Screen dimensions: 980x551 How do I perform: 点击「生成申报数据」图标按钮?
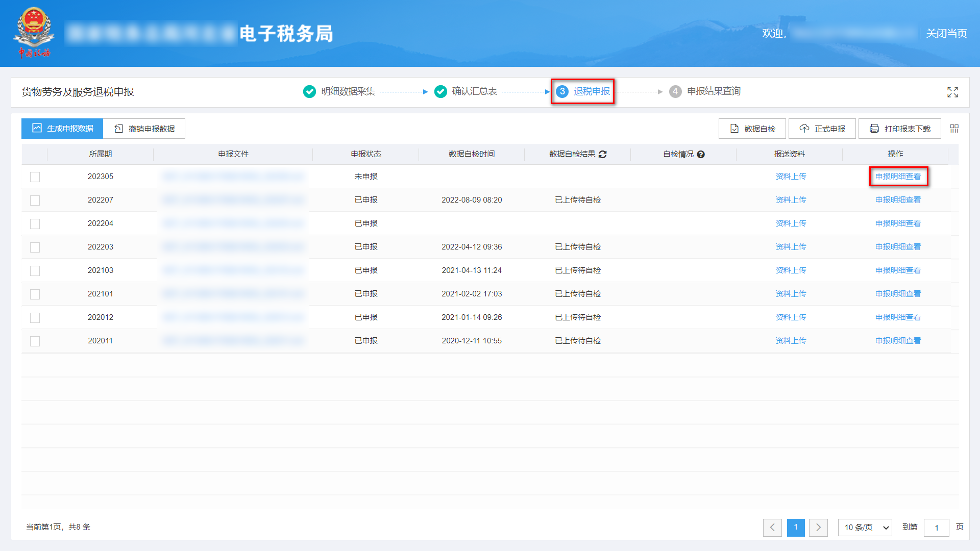point(36,129)
